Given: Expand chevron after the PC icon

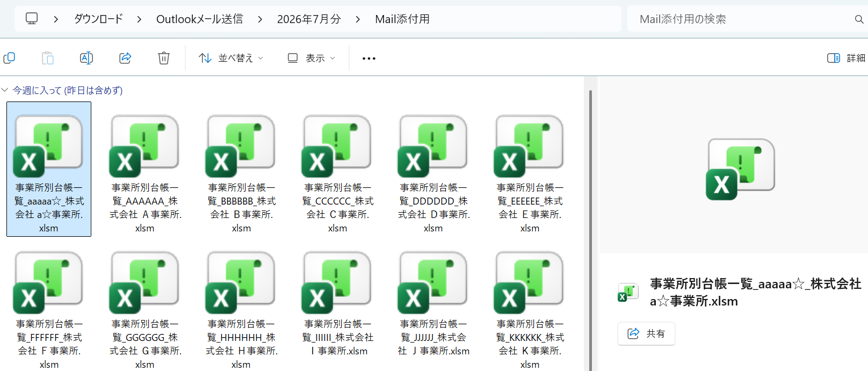Looking at the screenshot, I should tap(56, 19).
